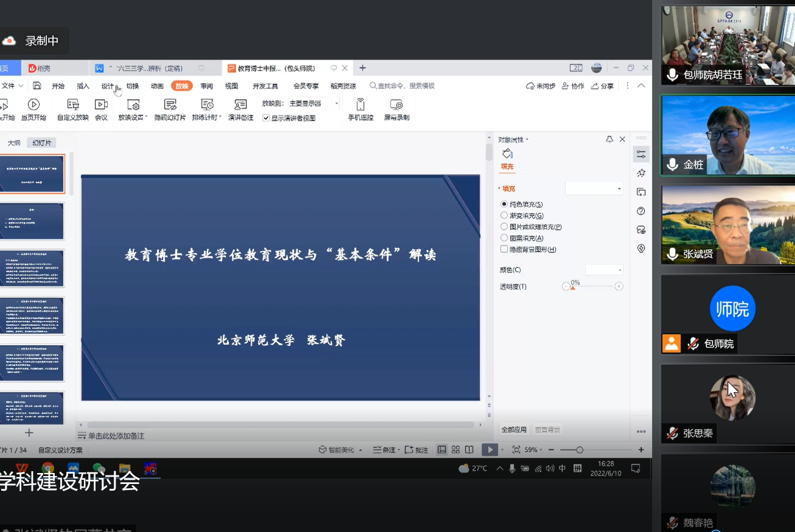Image resolution: width=795 pixels, height=532 pixels.
Task: Click the 手机遥控 phone remote icon
Action: tap(361, 105)
